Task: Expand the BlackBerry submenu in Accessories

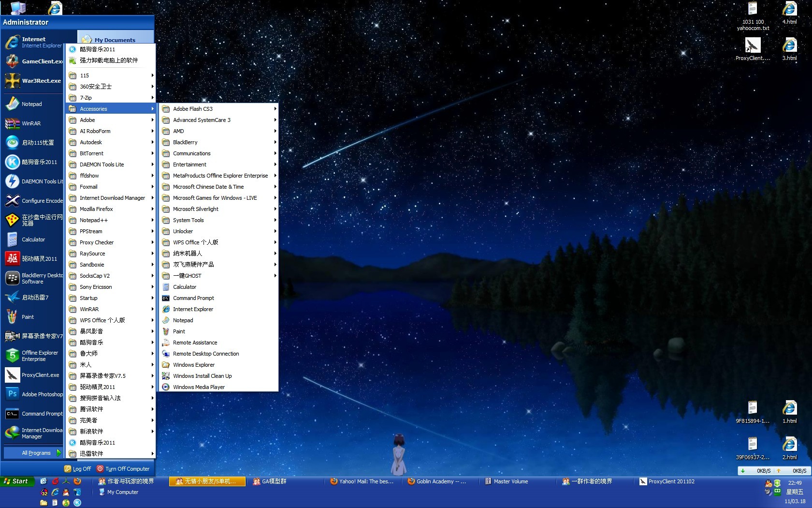Action: [x=219, y=142]
